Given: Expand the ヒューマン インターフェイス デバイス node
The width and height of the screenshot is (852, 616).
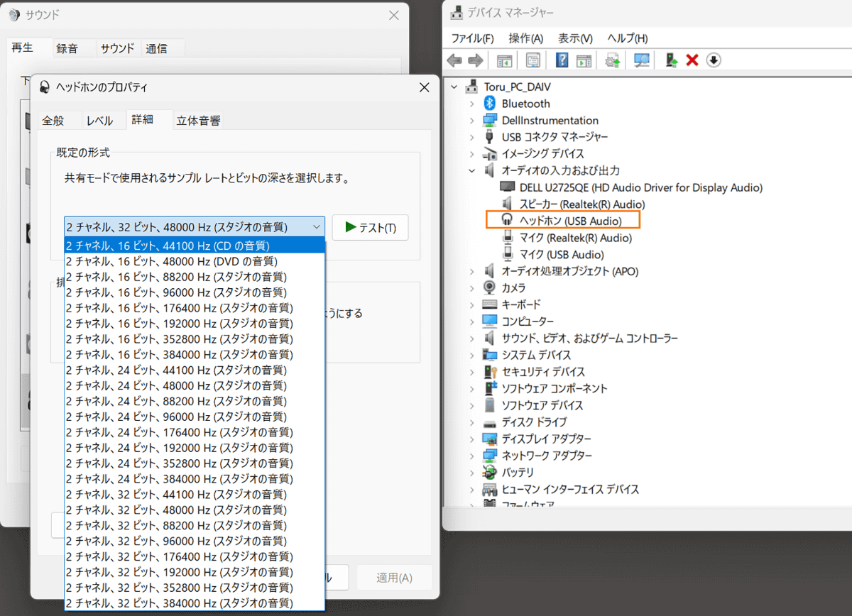Looking at the screenshot, I should coord(471,489).
